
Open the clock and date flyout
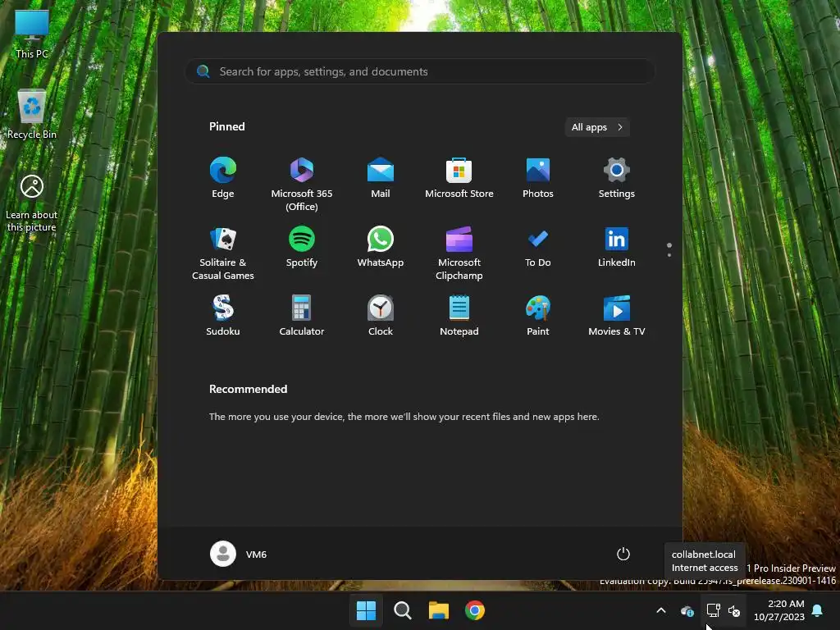pyautogui.click(x=779, y=610)
